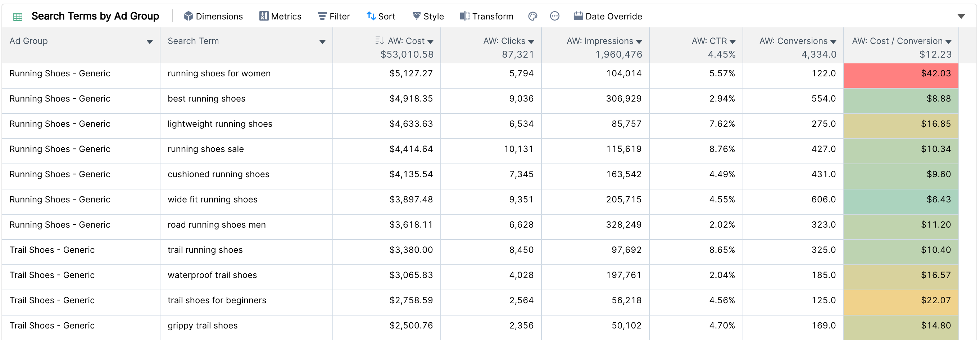Click the search term 'grippy trail shoes'

pyautogui.click(x=203, y=326)
